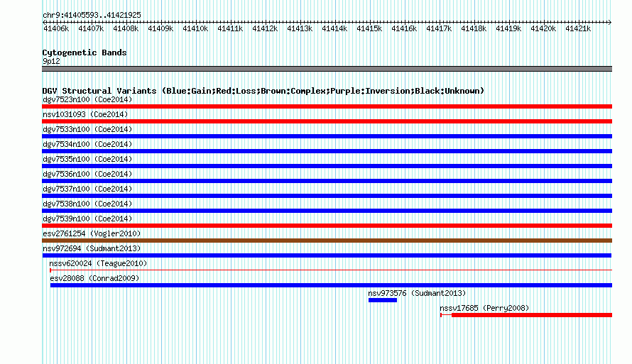
Task: Click the short blue bar under nsv973576
Action: (383, 300)
